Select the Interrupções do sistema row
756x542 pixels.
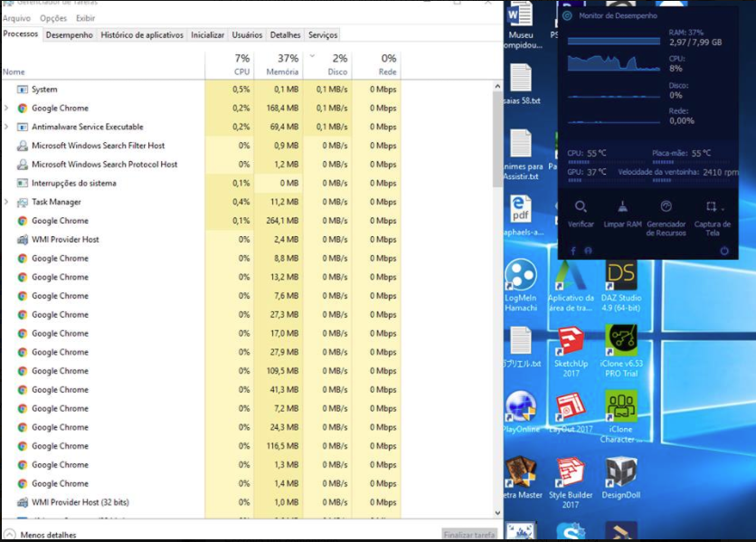pos(201,184)
